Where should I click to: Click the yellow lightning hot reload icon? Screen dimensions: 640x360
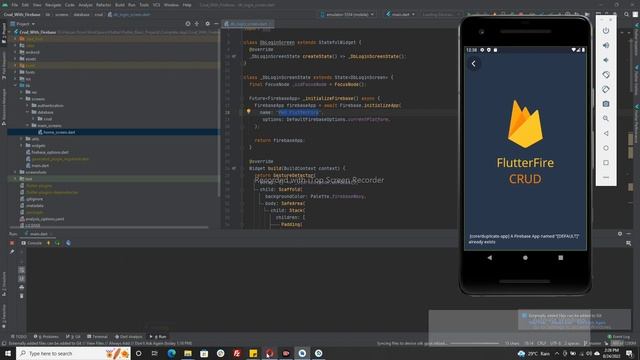(49, 243)
